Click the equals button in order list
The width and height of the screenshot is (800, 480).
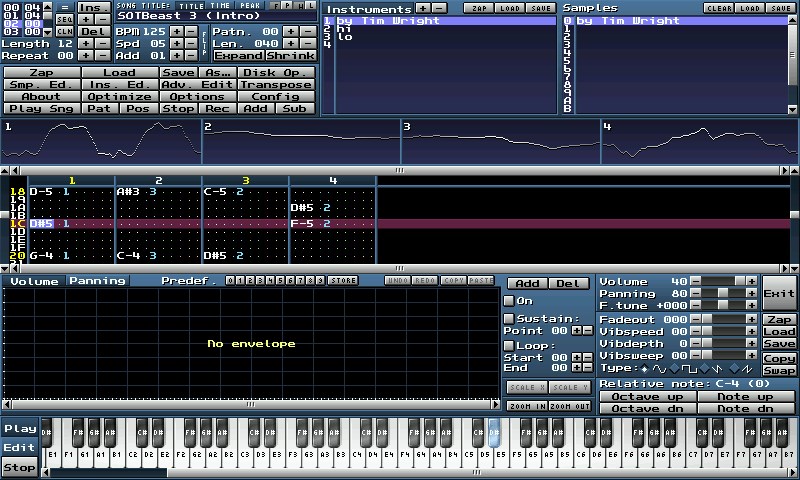point(64,7)
